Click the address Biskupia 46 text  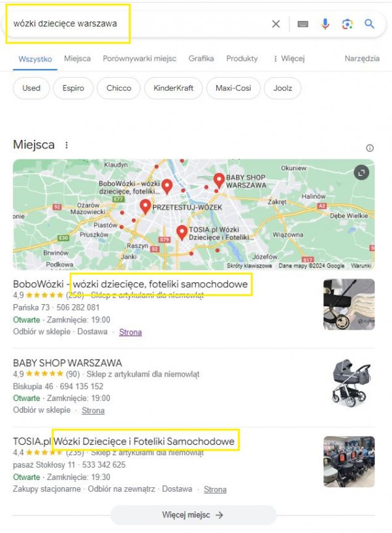[x=33, y=386]
